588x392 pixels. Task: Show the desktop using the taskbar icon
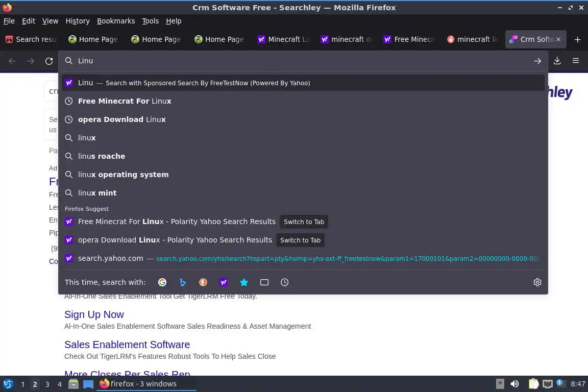coord(88,384)
